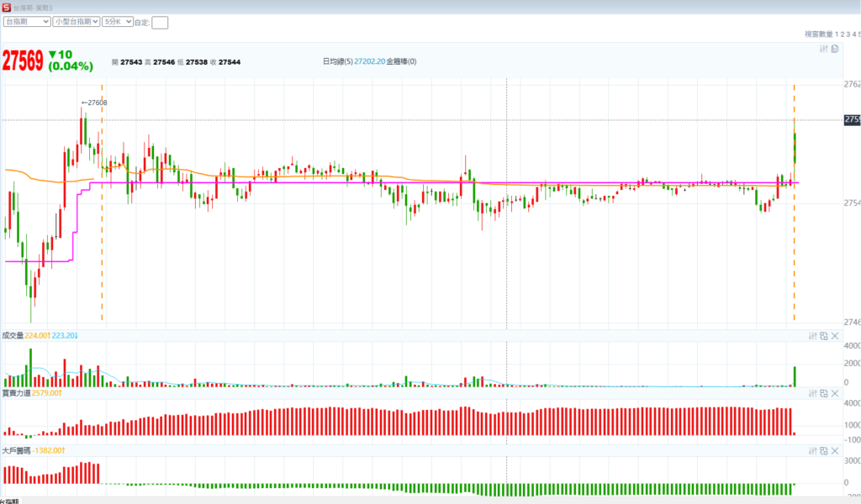
Task: Open settings icon for 買賣力道 panel
Action: 813,392
